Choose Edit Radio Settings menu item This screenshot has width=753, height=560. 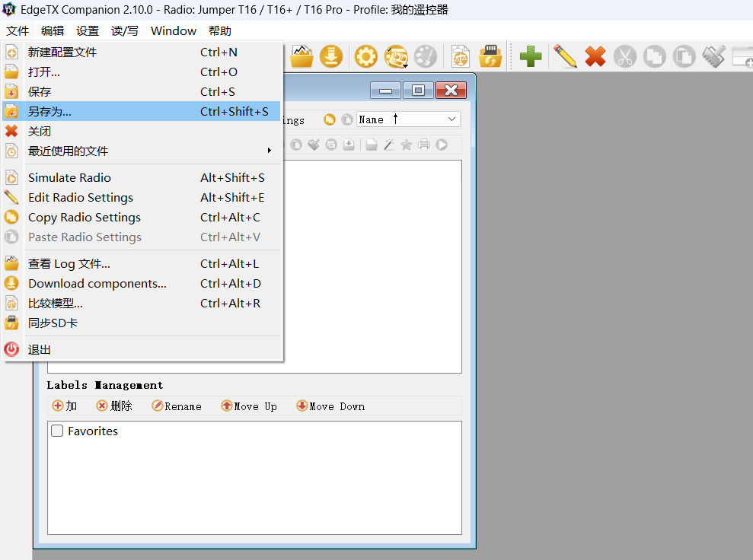(x=142, y=198)
